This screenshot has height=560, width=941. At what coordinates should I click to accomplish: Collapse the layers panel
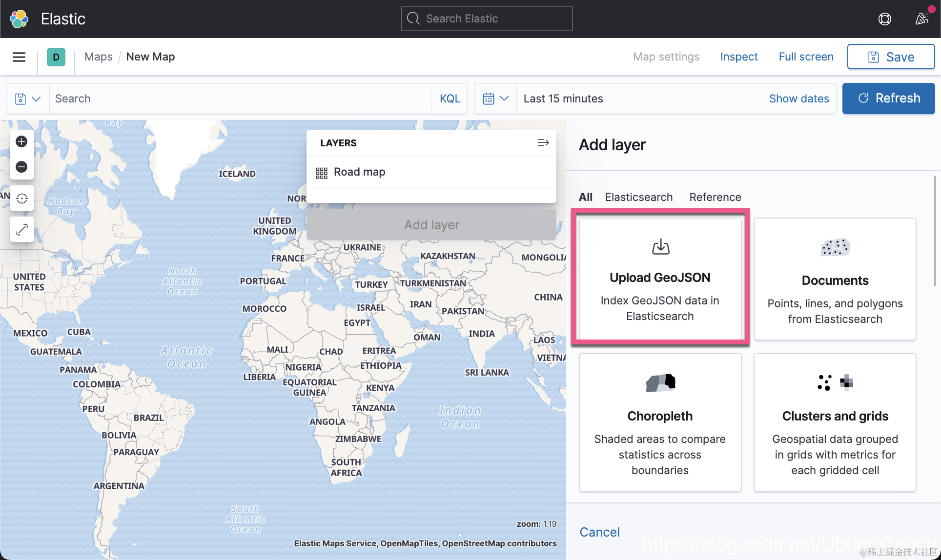click(543, 143)
